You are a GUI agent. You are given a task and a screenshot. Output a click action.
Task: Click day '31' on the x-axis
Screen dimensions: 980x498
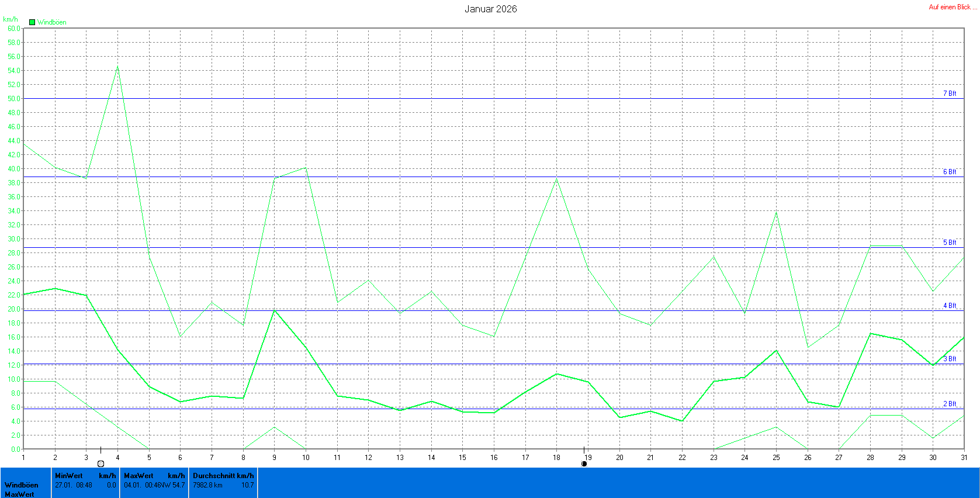pyautogui.click(x=964, y=458)
